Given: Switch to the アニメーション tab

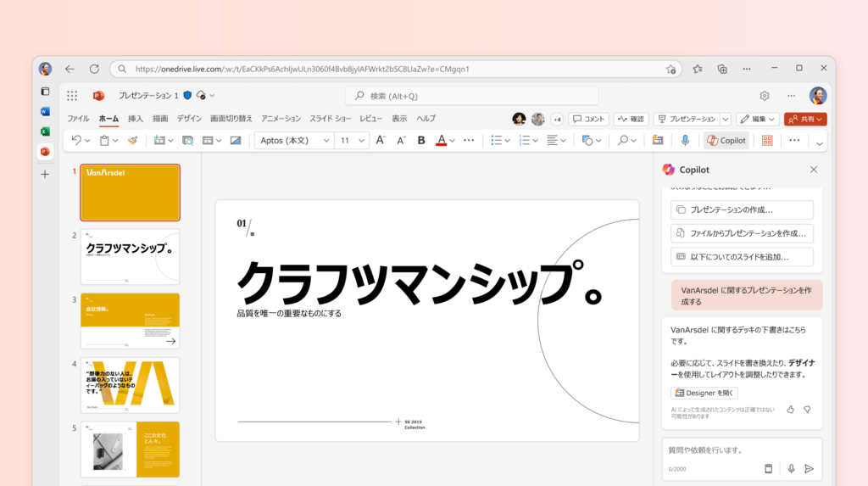Looking at the screenshot, I should point(281,119).
